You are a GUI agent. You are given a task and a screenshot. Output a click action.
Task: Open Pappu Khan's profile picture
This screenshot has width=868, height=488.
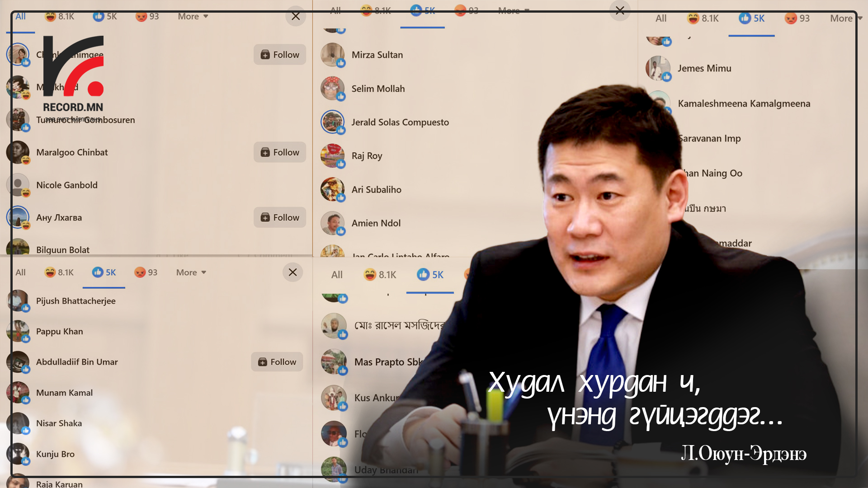(x=18, y=331)
